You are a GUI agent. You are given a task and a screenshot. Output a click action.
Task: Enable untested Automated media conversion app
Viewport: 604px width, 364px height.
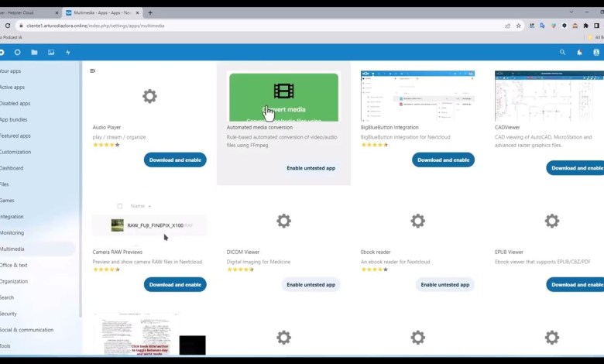(311, 168)
